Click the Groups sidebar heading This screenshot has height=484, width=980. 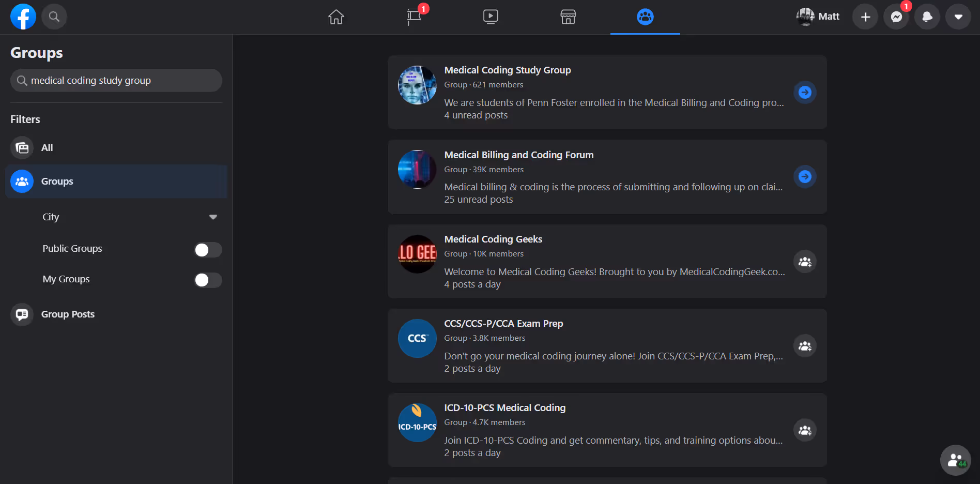(37, 53)
